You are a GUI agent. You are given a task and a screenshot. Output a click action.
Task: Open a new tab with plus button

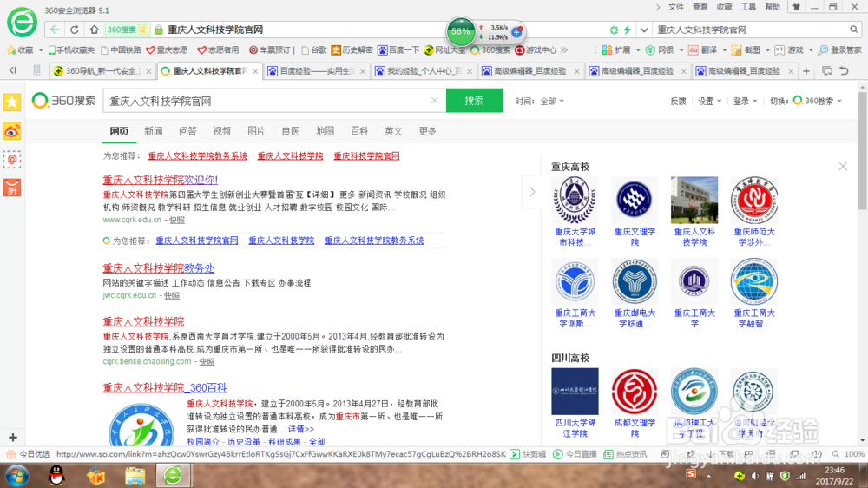(806, 71)
